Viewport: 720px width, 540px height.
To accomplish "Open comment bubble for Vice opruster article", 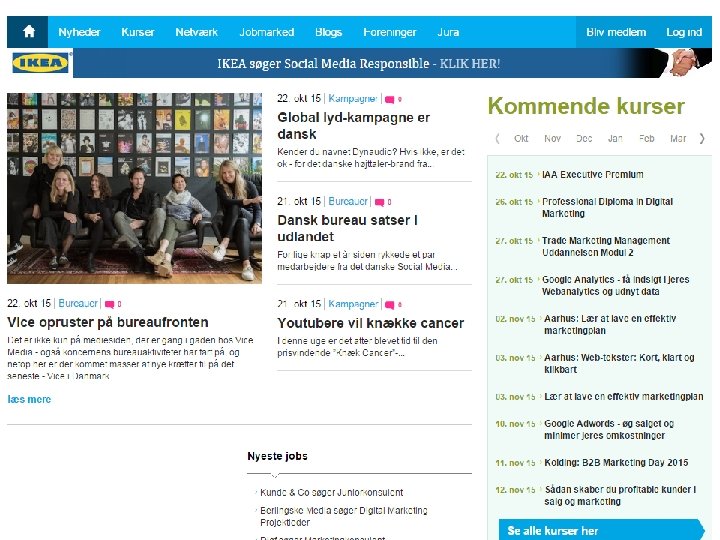I will pos(109,304).
